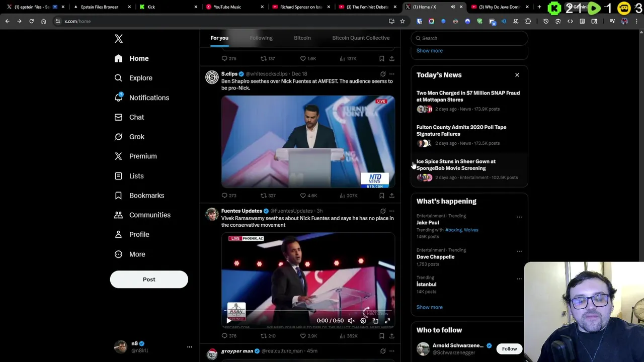
Task: Share the S.clips Ben Shapiro post
Action: coord(391,196)
